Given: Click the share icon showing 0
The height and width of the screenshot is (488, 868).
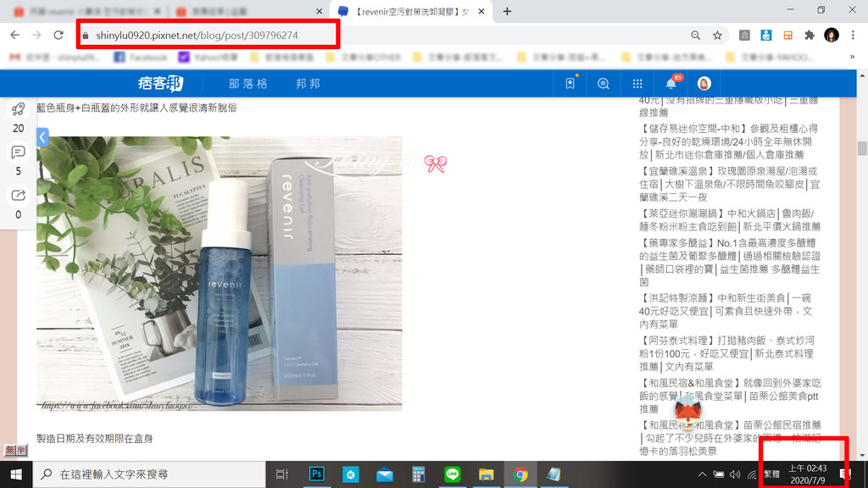Looking at the screenshot, I should click(x=19, y=196).
